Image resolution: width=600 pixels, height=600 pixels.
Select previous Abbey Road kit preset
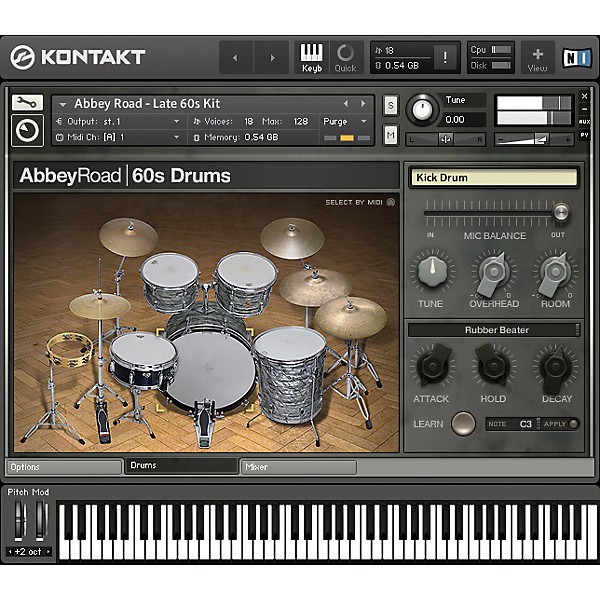(x=346, y=104)
